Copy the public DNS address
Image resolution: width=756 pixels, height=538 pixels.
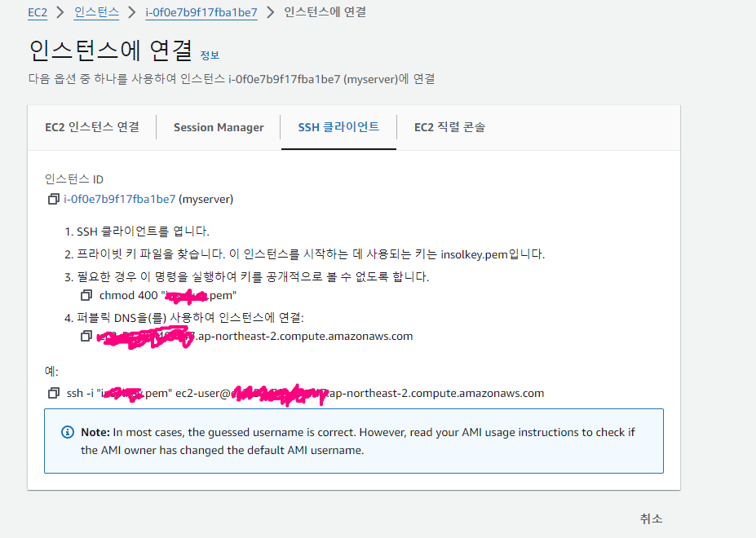click(86, 336)
